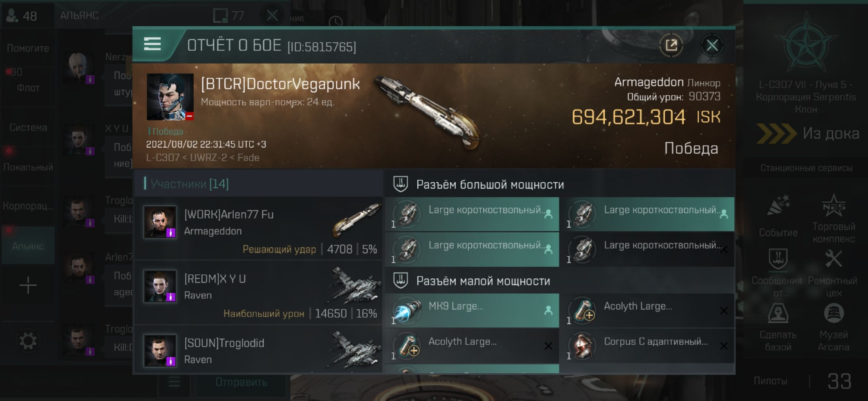Add a new chat channel plus
The width and height of the screenshot is (868, 401).
point(28,286)
